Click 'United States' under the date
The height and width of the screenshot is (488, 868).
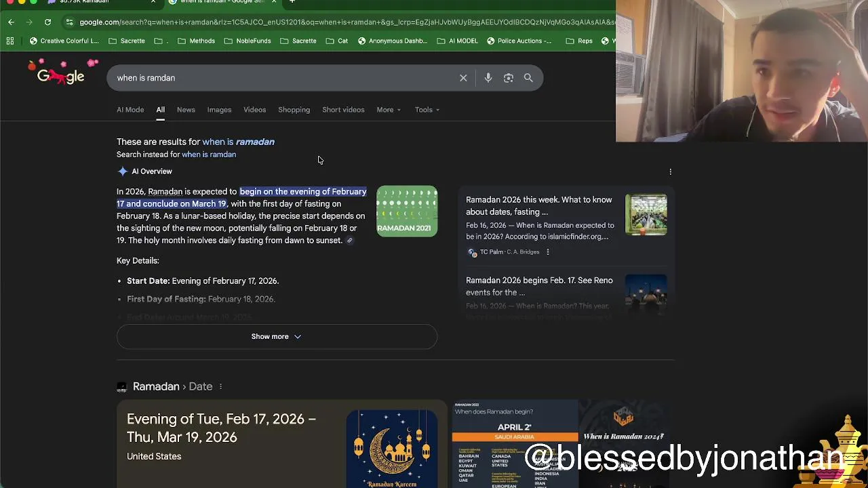(x=154, y=457)
